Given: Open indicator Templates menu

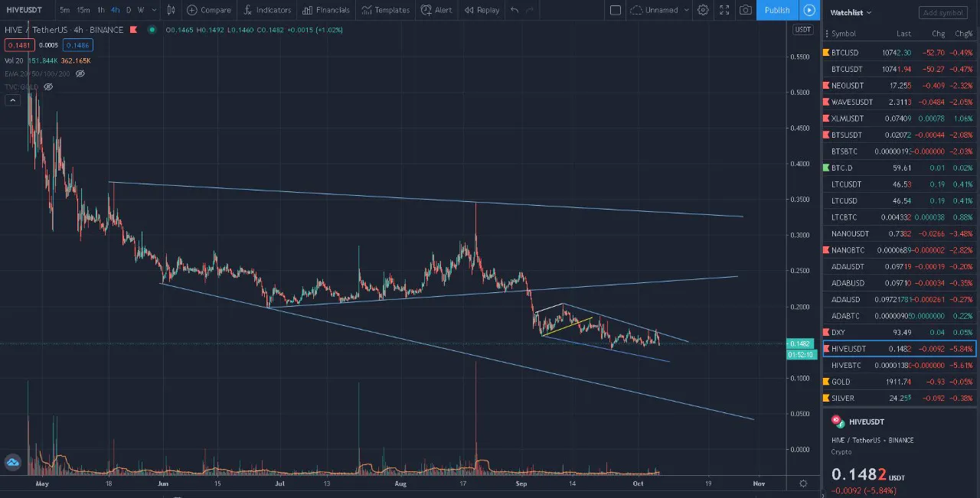Looking at the screenshot, I should [x=386, y=10].
